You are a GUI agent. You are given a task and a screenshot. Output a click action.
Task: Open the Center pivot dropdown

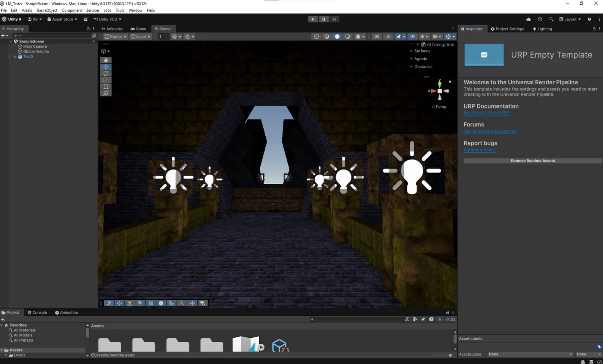[115, 37]
